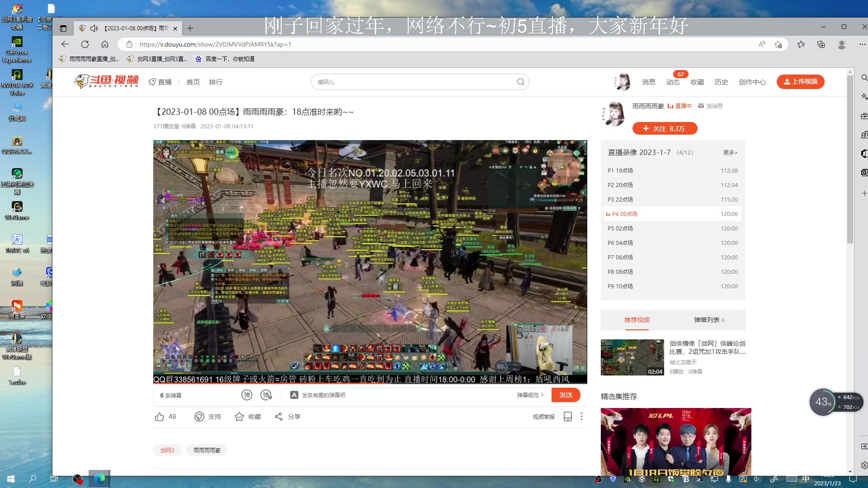The height and width of the screenshot is (488, 868).
Task: Open danmaku font style A icon
Action: (x=294, y=395)
